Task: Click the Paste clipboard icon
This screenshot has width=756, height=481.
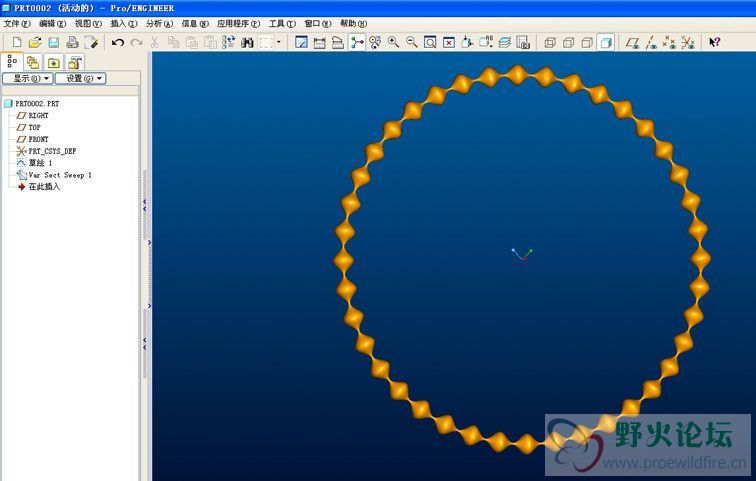Action: tap(192, 42)
